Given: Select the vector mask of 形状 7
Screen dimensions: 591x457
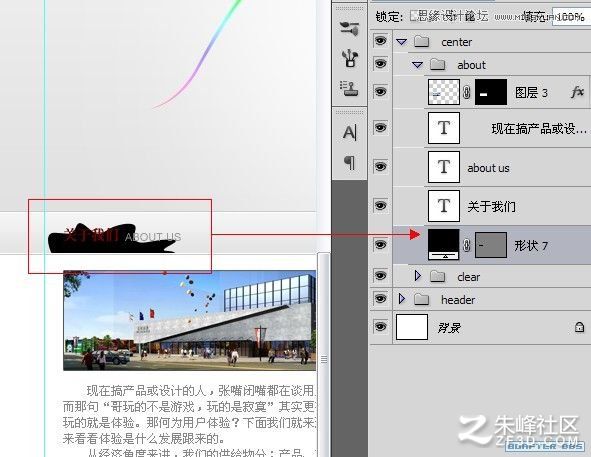Looking at the screenshot, I should coord(490,245).
